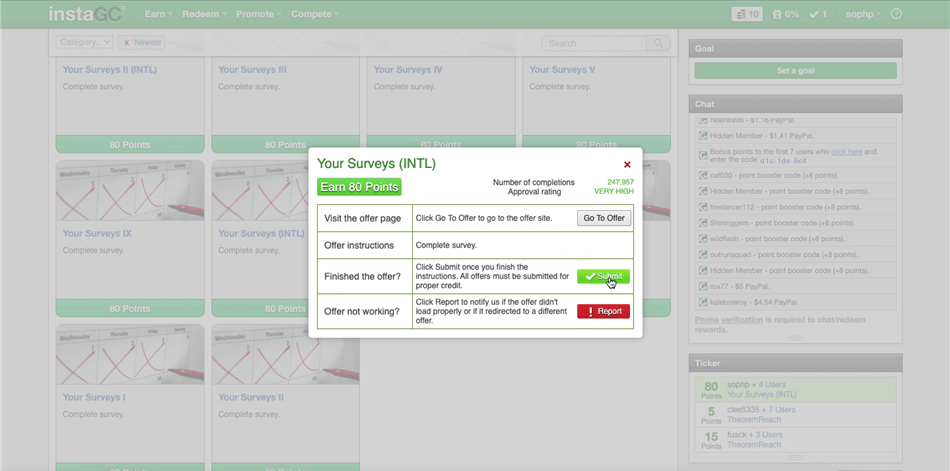The height and width of the screenshot is (471, 950).
Task: Click the '7 Users' ticker link
Action: 782,410
